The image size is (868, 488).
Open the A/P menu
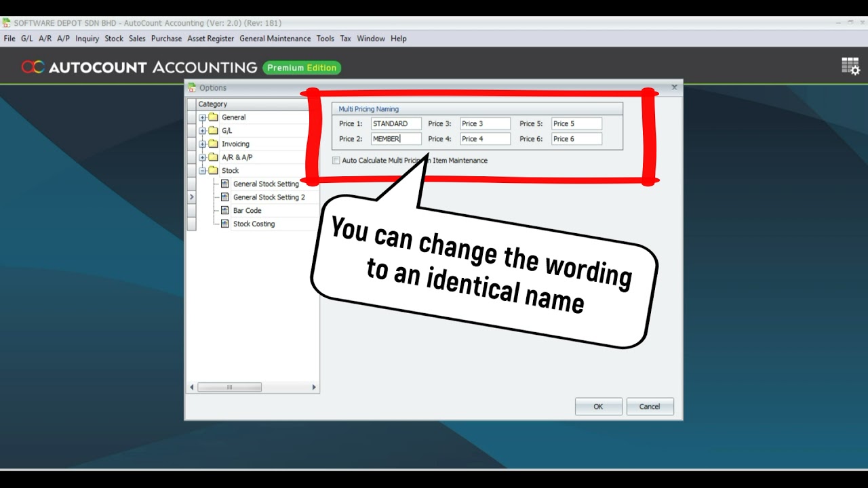click(x=63, y=39)
